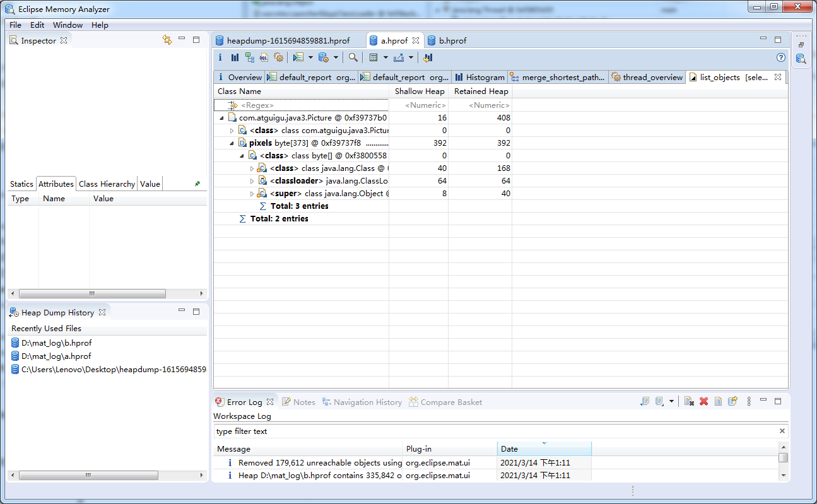Open the dominator tree toolbar icon
Image resolution: width=817 pixels, height=504 pixels.
250,57
